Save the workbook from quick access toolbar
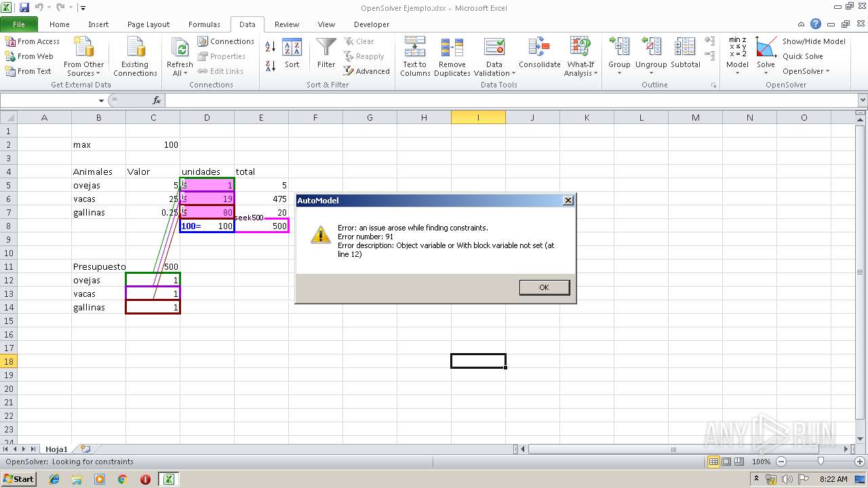 24,8
